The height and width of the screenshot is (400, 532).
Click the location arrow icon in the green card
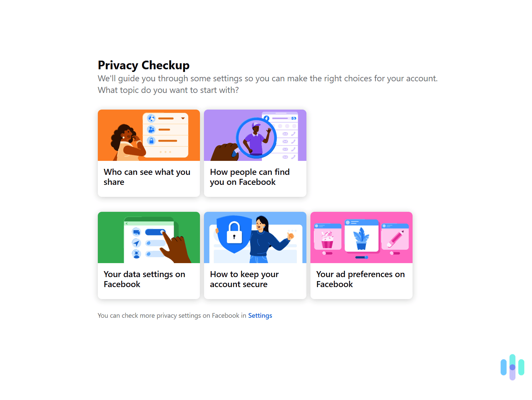(137, 243)
